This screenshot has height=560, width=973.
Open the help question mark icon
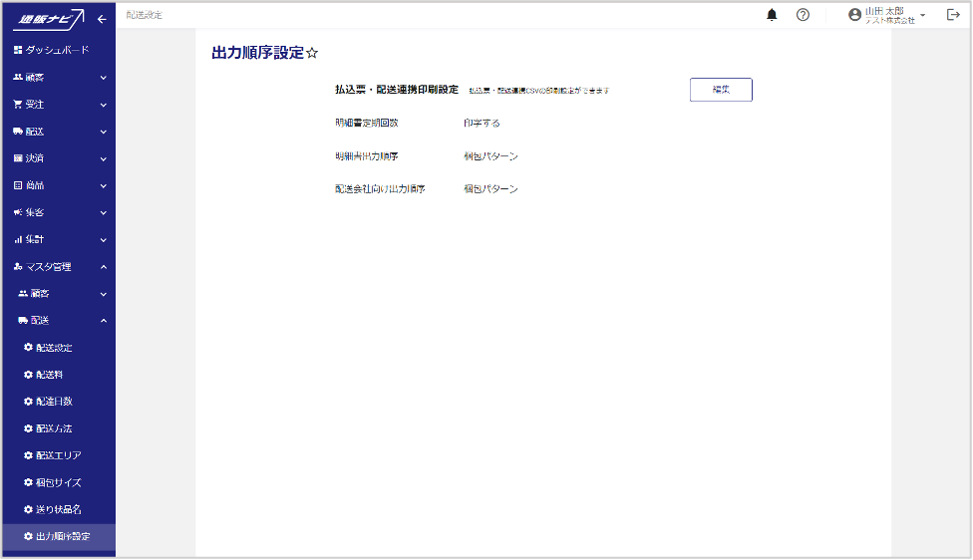pyautogui.click(x=803, y=15)
